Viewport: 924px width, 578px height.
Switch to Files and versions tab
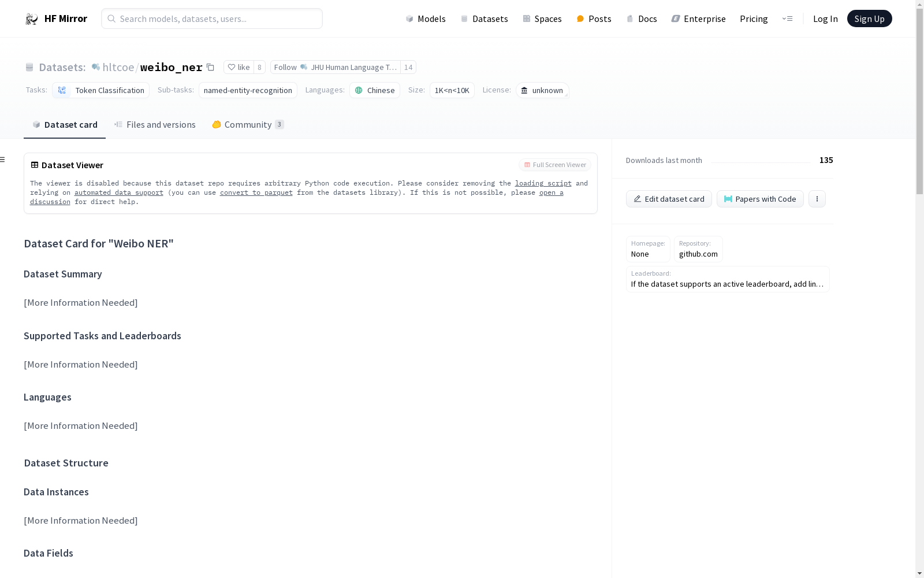pyautogui.click(x=155, y=125)
